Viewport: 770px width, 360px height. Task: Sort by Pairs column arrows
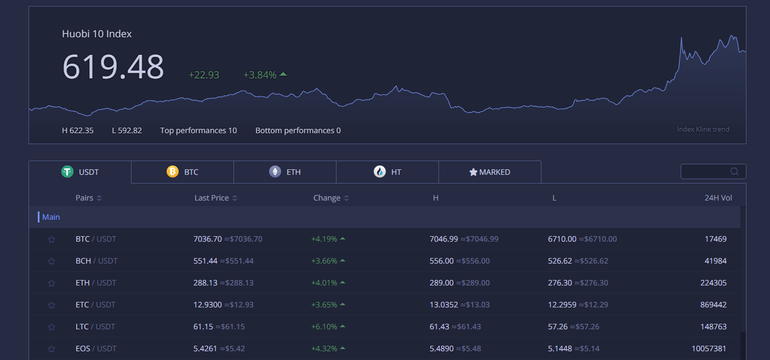99,198
